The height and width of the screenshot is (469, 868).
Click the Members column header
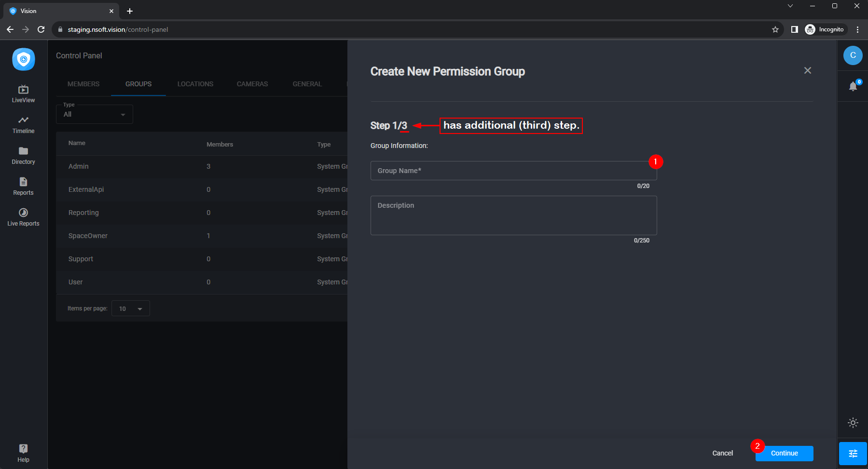tap(220, 145)
